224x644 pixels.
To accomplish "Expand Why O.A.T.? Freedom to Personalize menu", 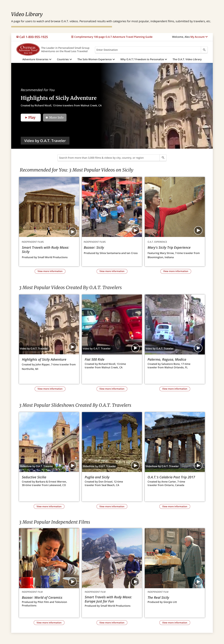I will [x=144, y=59].
